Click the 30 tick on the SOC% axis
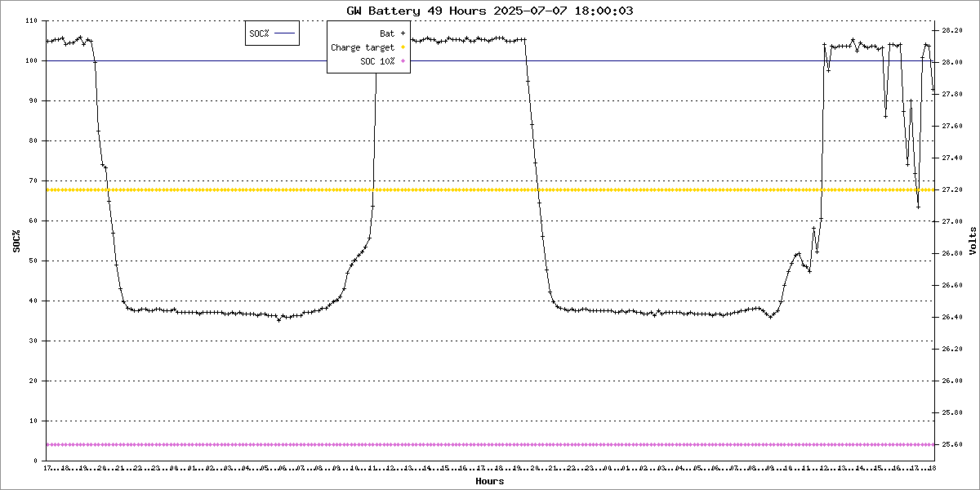The image size is (980, 490). click(x=34, y=341)
